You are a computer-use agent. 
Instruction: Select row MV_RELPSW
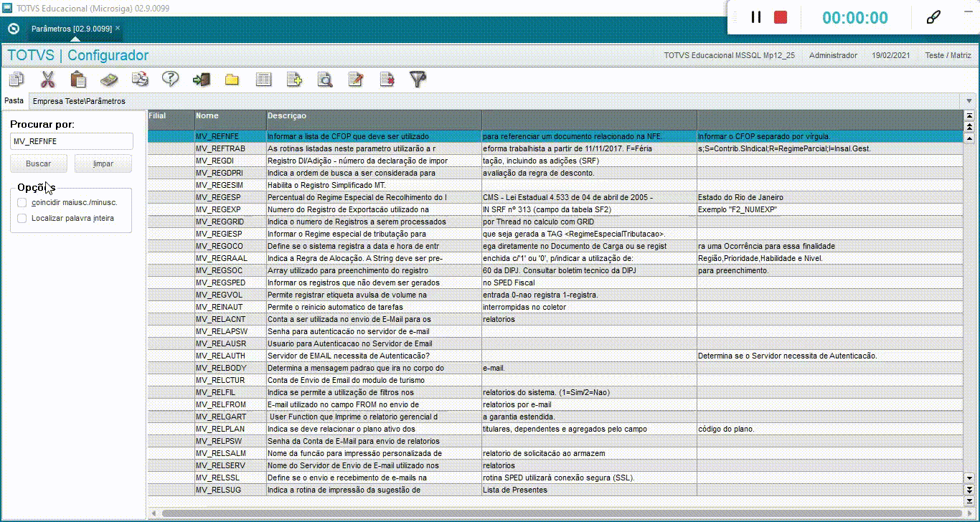[x=555, y=441]
